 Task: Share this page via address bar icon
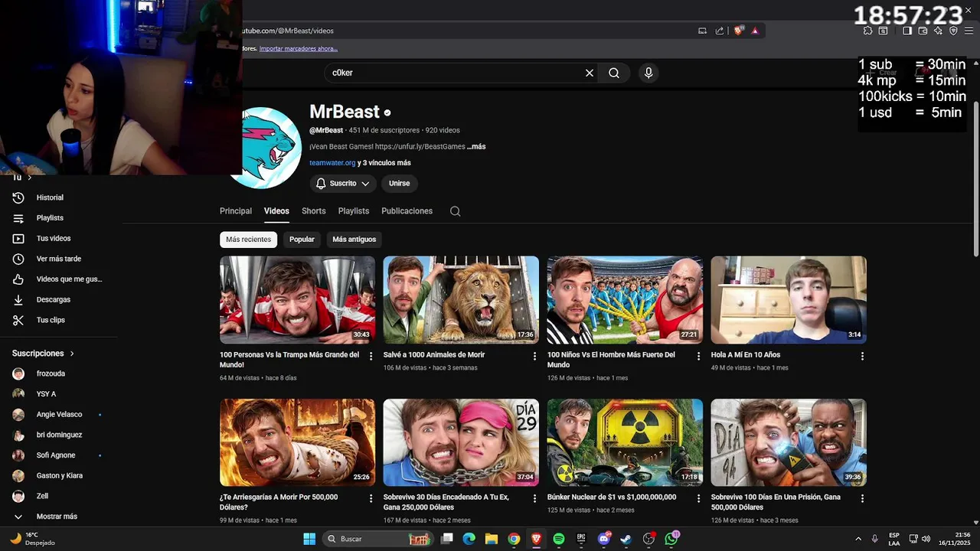coord(720,31)
